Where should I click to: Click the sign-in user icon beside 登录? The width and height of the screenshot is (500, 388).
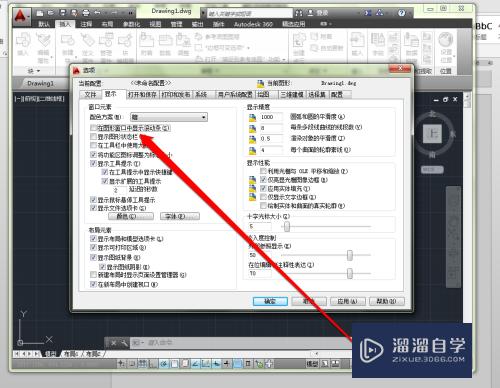click(x=310, y=13)
